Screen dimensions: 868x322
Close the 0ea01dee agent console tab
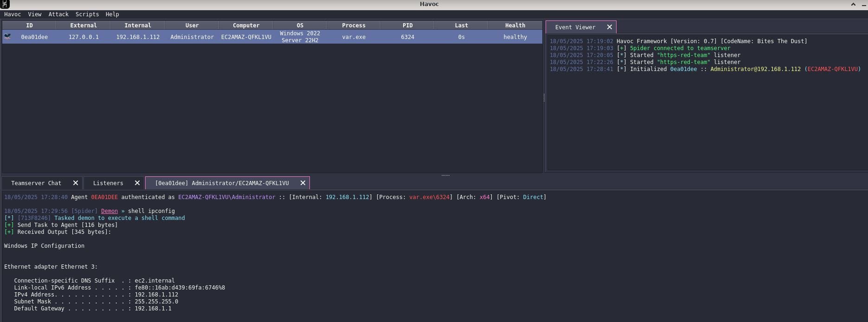tap(303, 183)
